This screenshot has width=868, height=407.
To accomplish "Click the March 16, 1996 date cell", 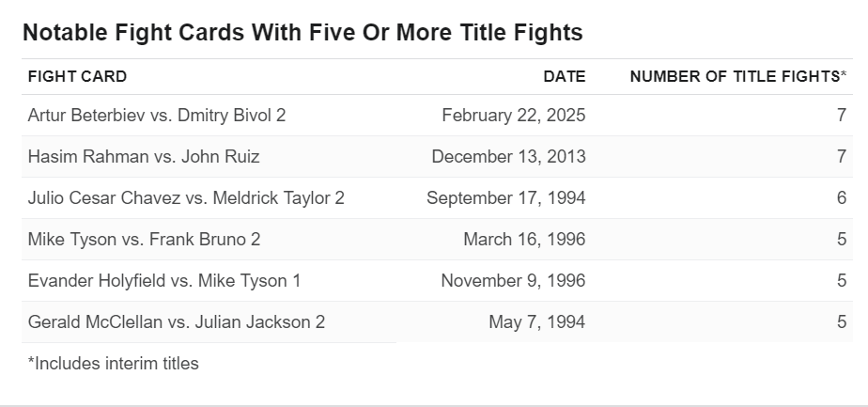I will pos(524,239).
